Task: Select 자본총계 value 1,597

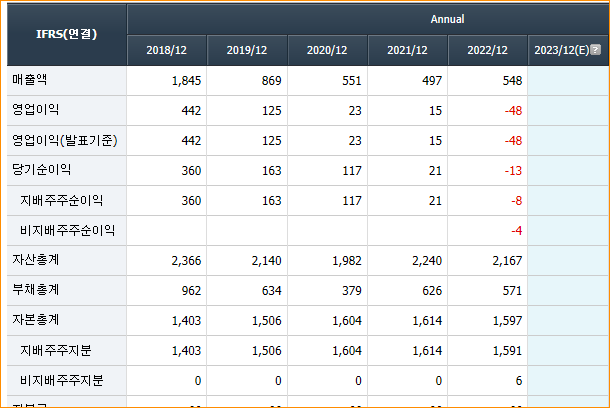Action: pos(507,321)
